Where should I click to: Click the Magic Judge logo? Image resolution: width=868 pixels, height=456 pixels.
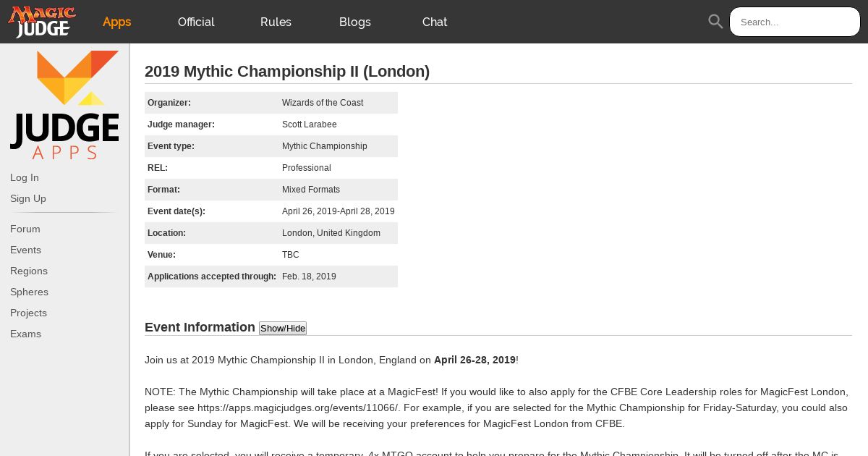point(42,22)
